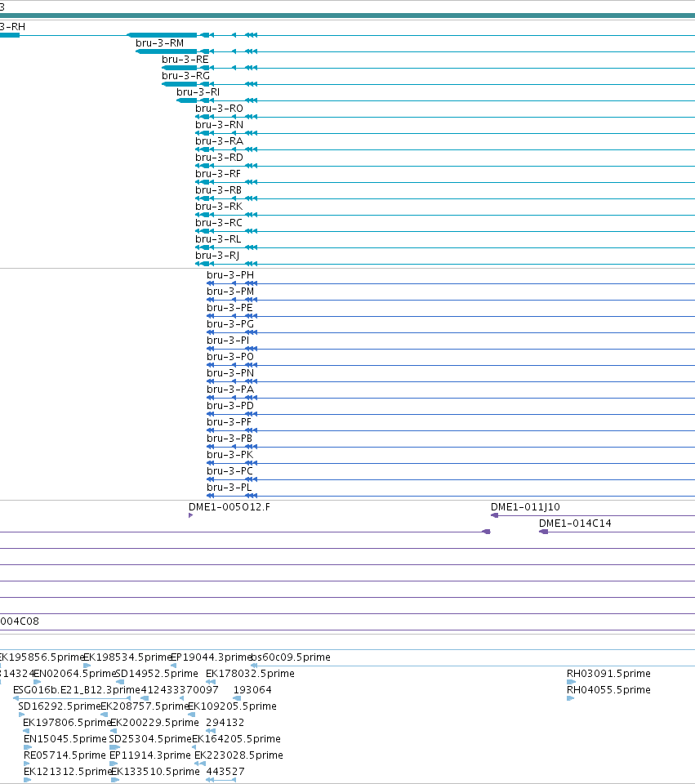Open EST EK178032.5prime
Screen dimensions: 695x784
point(250,674)
